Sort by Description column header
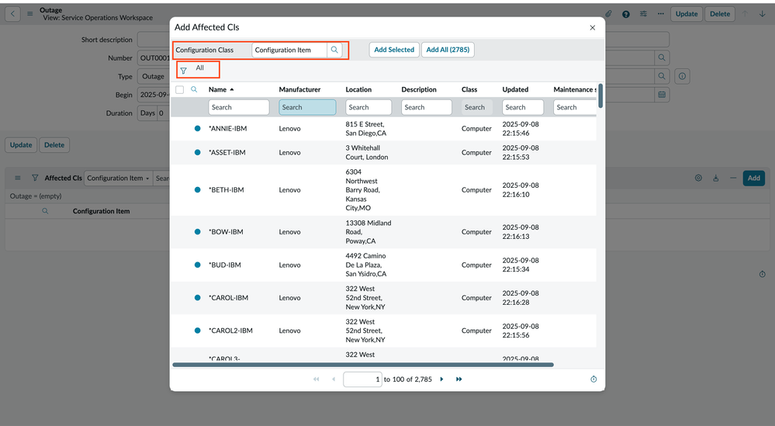Viewport: 775px width, 426px height. [419, 89]
